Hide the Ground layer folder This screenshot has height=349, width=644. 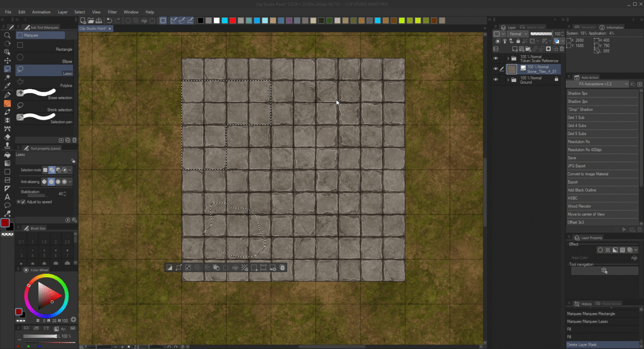(495, 80)
